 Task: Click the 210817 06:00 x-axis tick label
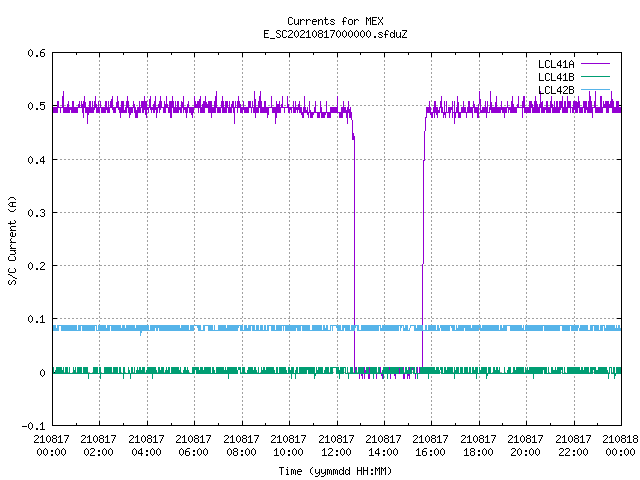(x=193, y=445)
